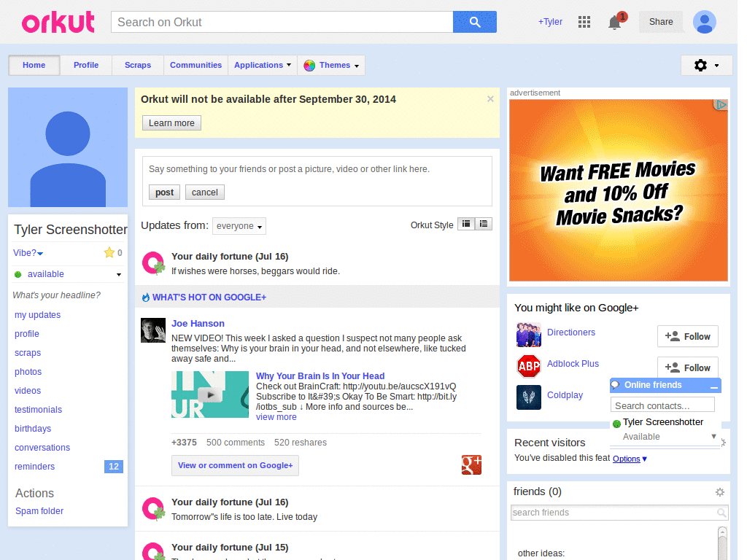This screenshot has height=560, width=747.
Task: Click the large profile picture
Action: [x=68, y=147]
